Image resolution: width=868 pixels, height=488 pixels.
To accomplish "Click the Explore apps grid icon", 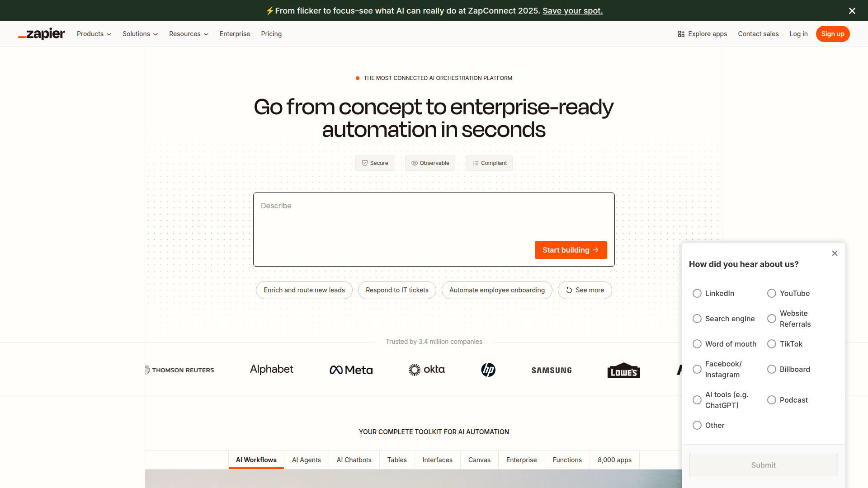I will click(x=681, y=34).
